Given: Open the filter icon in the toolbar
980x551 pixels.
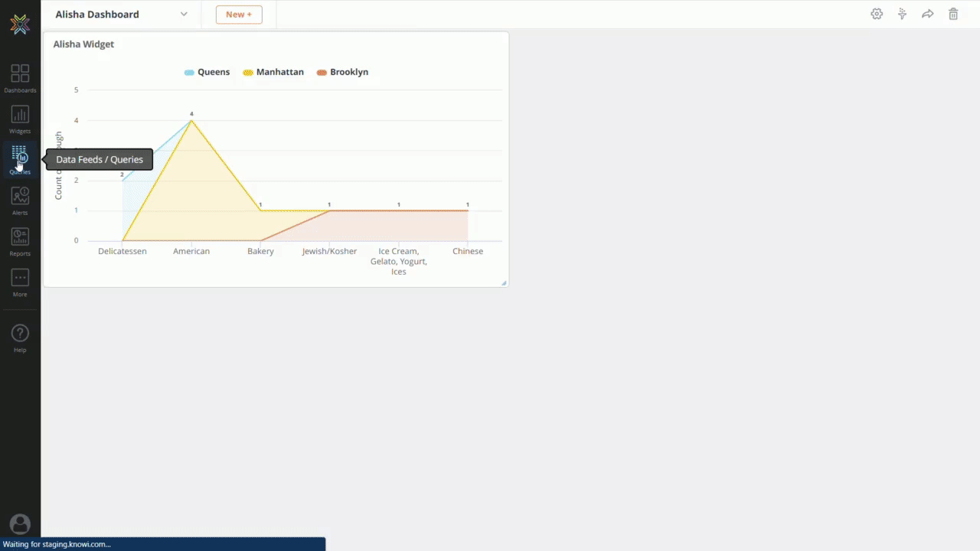Looking at the screenshot, I should (x=902, y=14).
